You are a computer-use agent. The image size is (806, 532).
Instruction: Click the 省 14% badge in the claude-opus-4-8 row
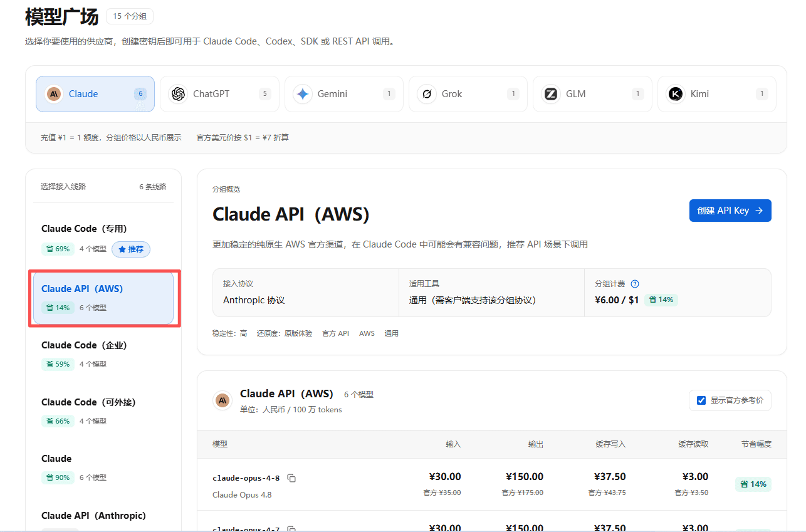[x=753, y=484]
